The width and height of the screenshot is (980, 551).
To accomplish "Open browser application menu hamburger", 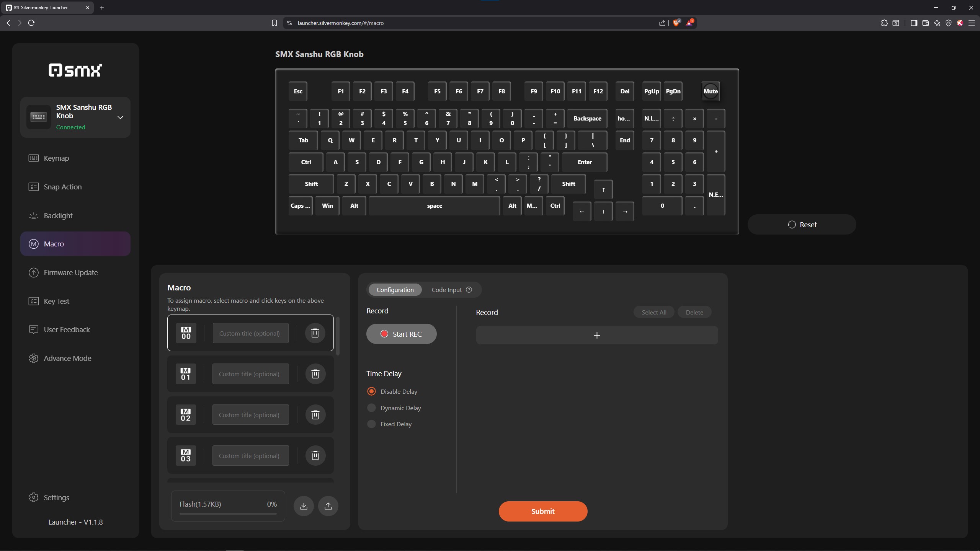I will pos(971,23).
